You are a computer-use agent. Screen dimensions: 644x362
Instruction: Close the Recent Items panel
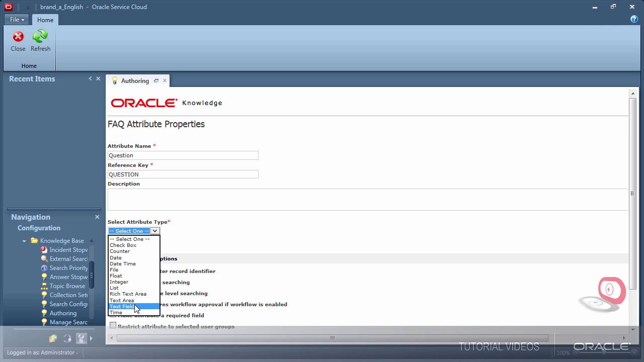(98, 78)
